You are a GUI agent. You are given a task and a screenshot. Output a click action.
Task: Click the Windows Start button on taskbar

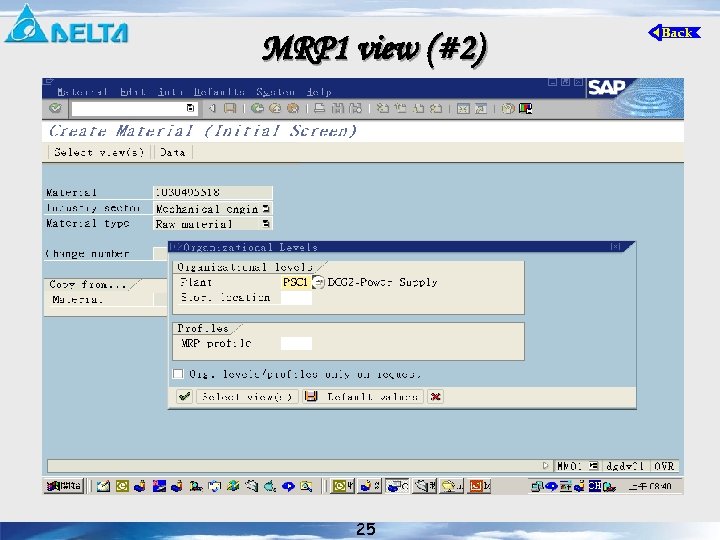click(x=64, y=486)
